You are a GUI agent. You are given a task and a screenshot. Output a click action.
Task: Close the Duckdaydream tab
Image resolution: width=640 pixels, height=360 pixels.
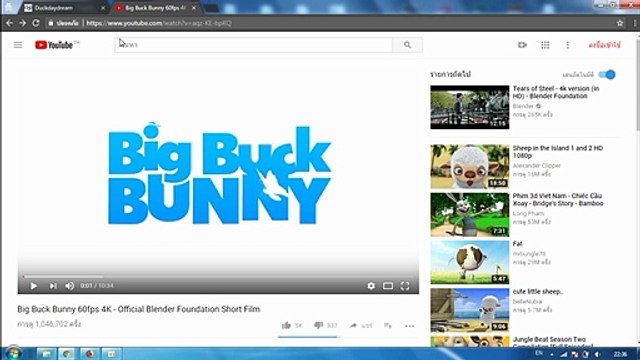[102, 8]
